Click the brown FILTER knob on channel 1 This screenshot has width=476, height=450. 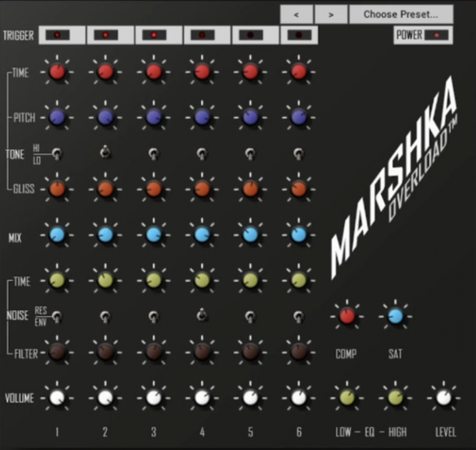57,352
